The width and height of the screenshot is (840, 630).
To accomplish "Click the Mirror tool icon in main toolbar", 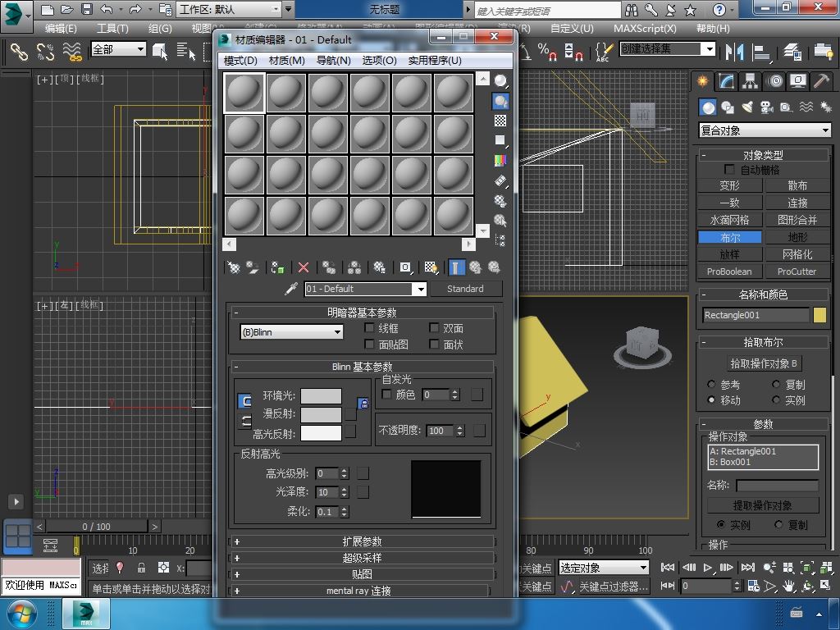I will 734,52.
